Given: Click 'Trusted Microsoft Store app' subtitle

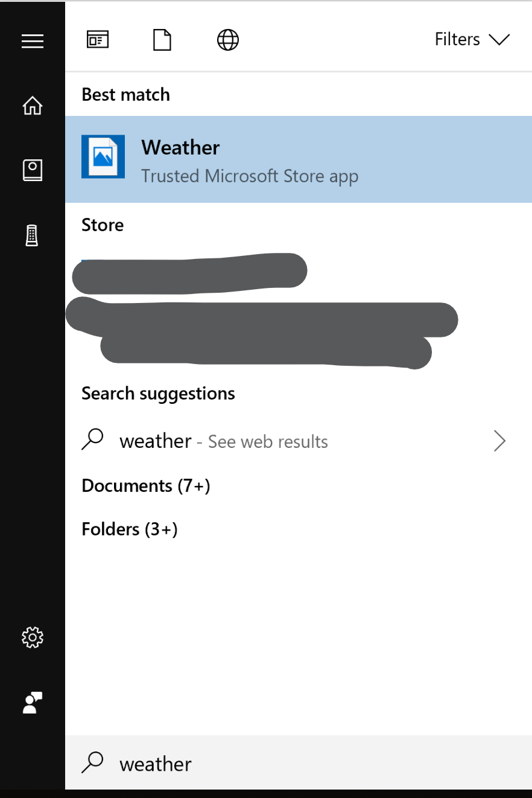Looking at the screenshot, I should click(250, 176).
